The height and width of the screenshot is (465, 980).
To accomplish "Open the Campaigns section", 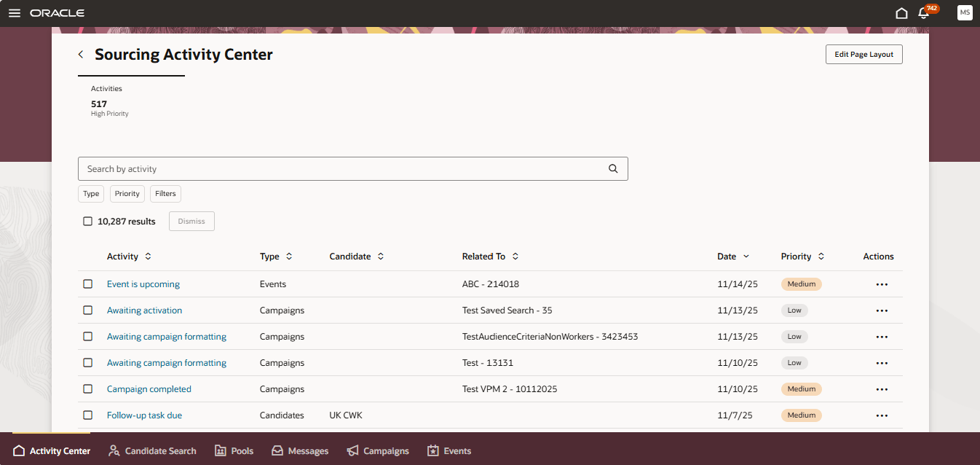I will point(378,450).
